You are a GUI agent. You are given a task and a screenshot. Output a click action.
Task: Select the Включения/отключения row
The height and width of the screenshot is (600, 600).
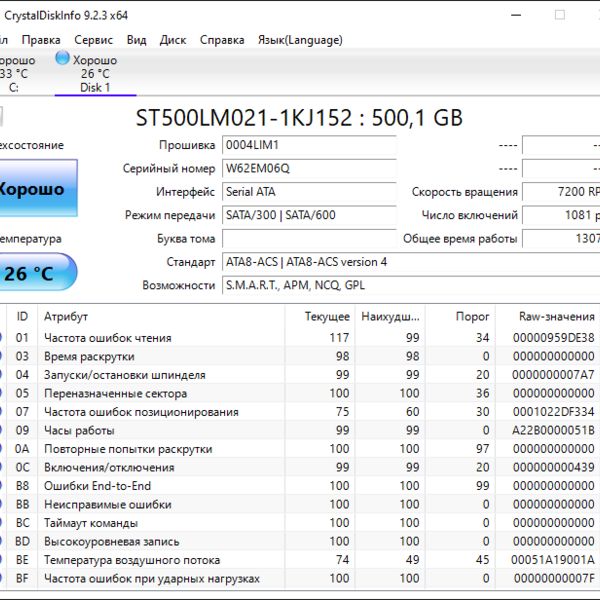click(x=300, y=467)
